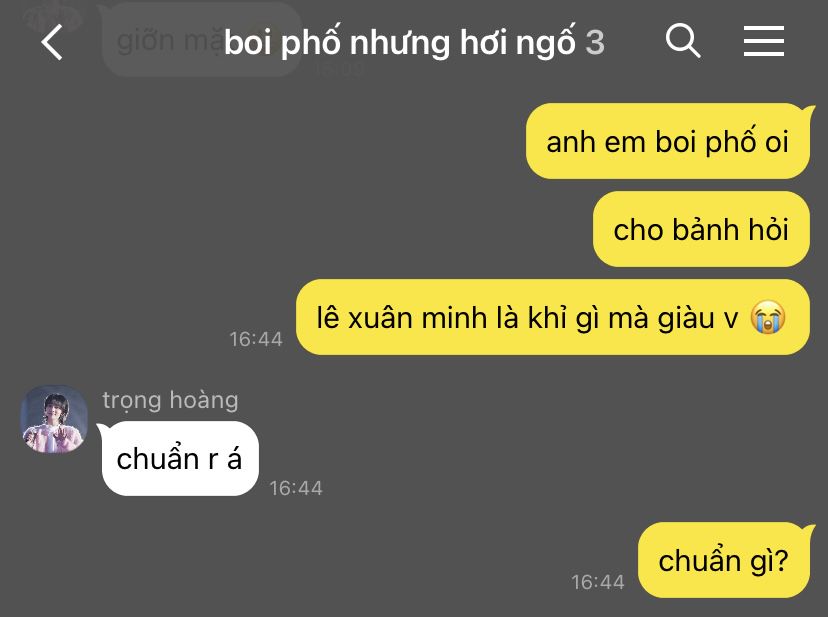Open the hamburger chat menu
This screenshot has height=617, width=828.
pyautogui.click(x=764, y=41)
